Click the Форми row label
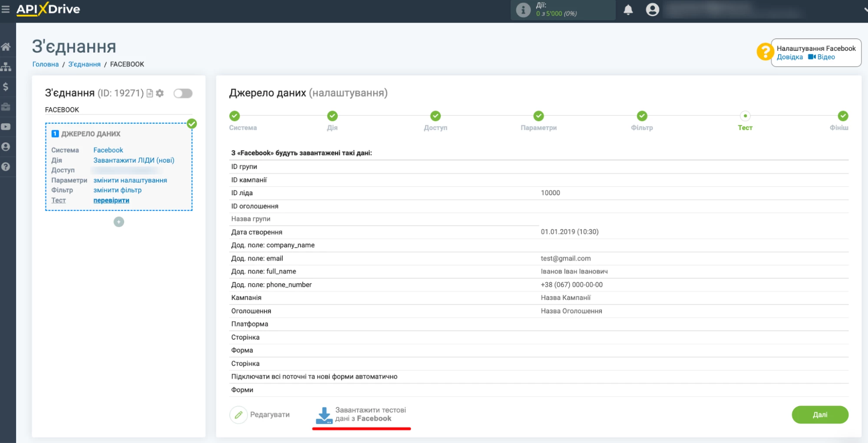Image resolution: width=868 pixels, height=443 pixels. pyautogui.click(x=242, y=390)
